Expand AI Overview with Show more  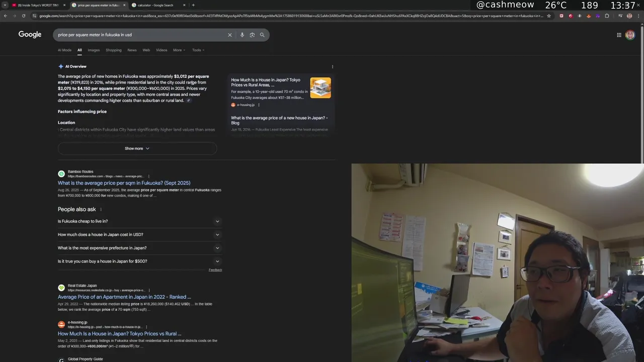137,148
